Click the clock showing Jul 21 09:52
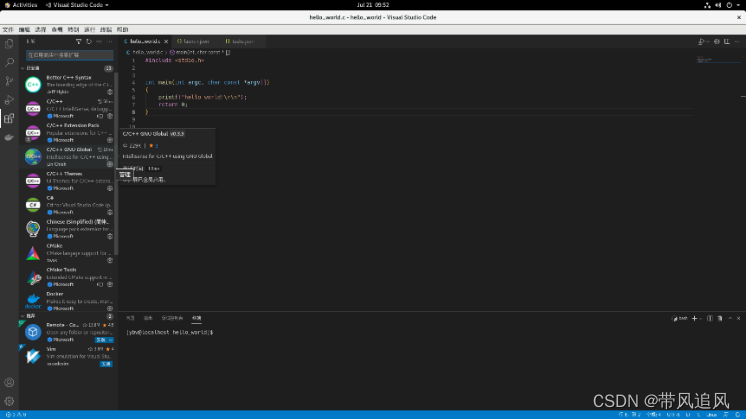This screenshot has height=420, width=746. click(x=373, y=5)
